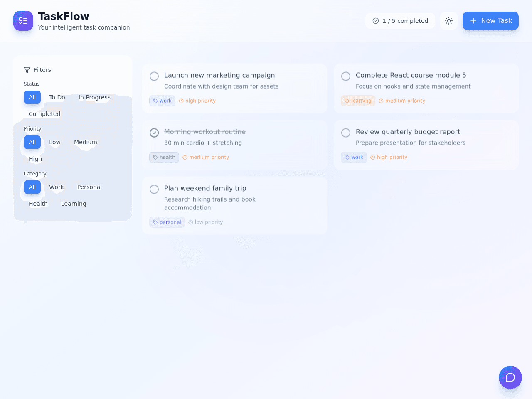Click high priority label on budget report
The width and height of the screenshot is (532, 399).
389,157
